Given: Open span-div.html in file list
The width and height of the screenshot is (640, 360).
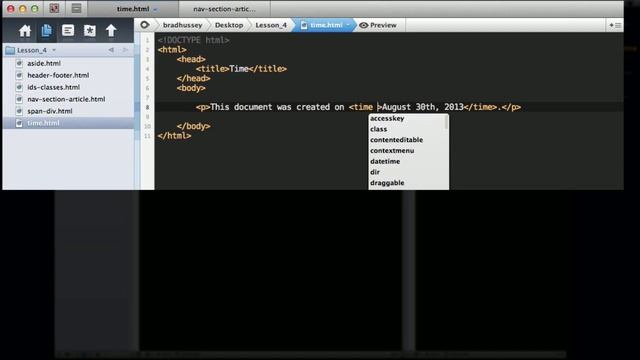Looking at the screenshot, I should tap(50, 111).
